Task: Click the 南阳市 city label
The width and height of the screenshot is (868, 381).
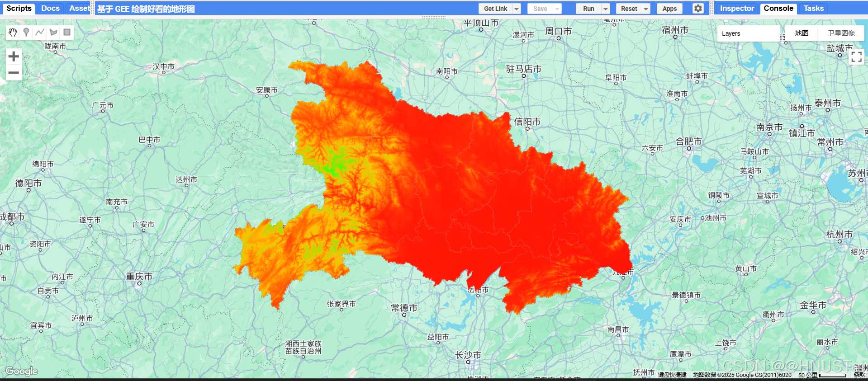Action: coord(447,71)
